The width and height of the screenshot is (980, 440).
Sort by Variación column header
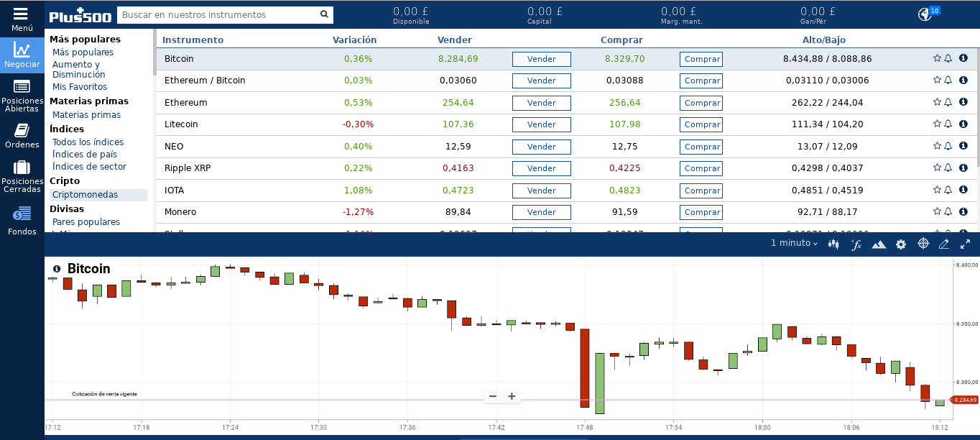coord(354,40)
